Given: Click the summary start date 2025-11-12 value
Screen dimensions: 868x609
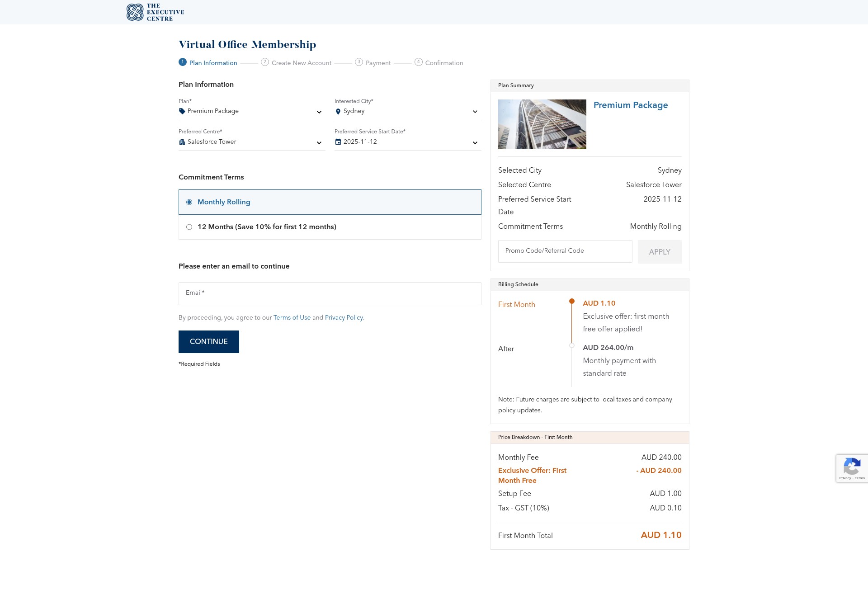Looking at the screenshot, I should 662,199.
